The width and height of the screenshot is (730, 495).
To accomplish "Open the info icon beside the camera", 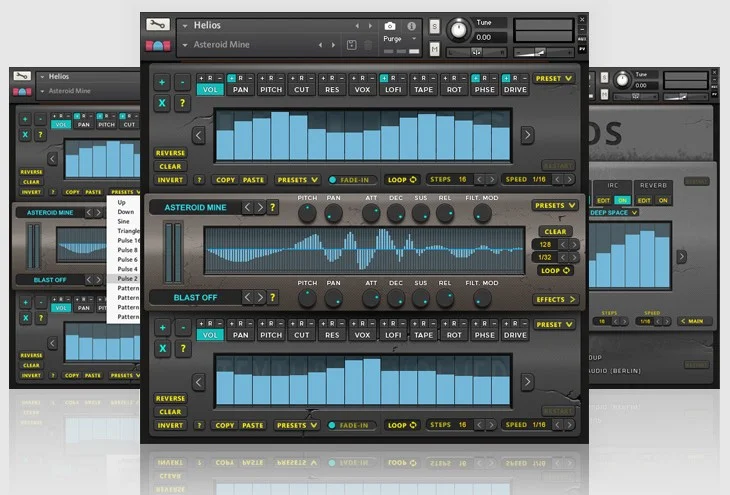I will point(412,26).
